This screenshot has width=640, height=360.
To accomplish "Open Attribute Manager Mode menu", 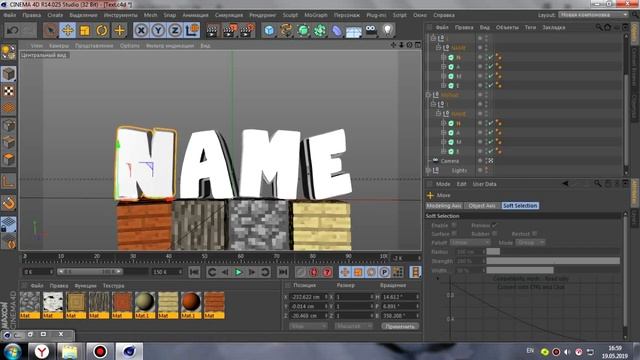I will coord(442,184).
